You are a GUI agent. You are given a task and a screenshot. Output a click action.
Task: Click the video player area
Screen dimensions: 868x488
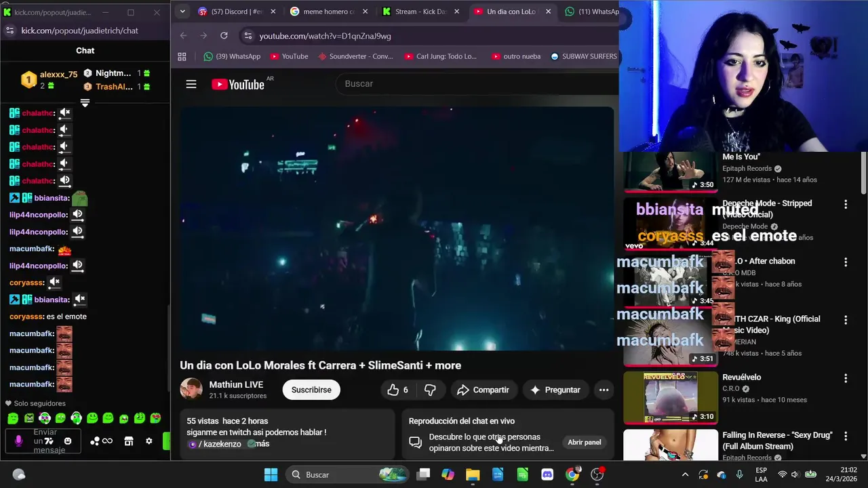397,229
